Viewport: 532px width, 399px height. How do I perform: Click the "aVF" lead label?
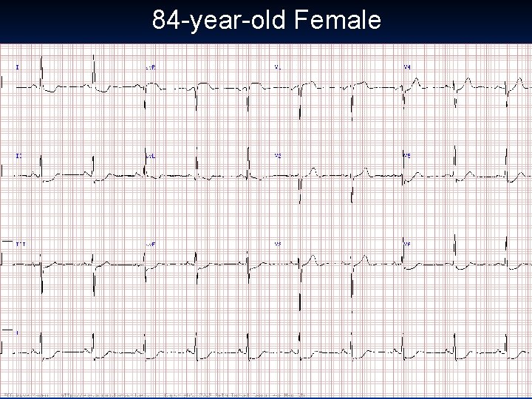(151, 245)
